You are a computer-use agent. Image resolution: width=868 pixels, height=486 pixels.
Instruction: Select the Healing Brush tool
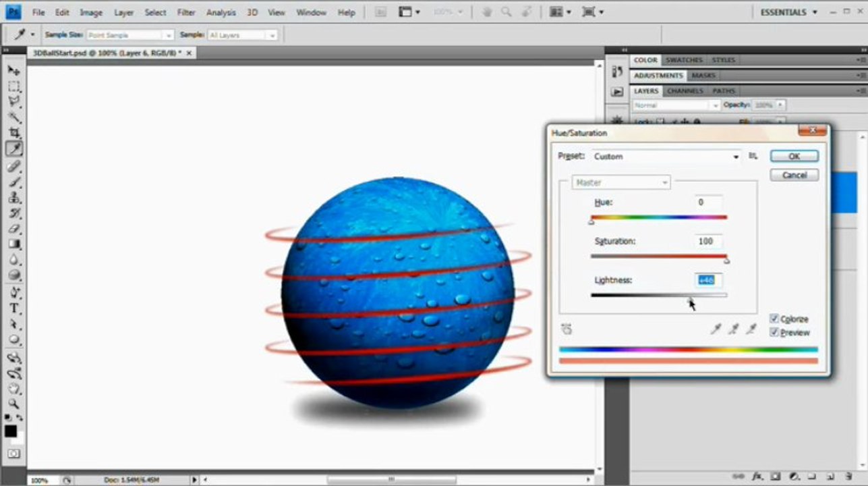tap(13, 166)
